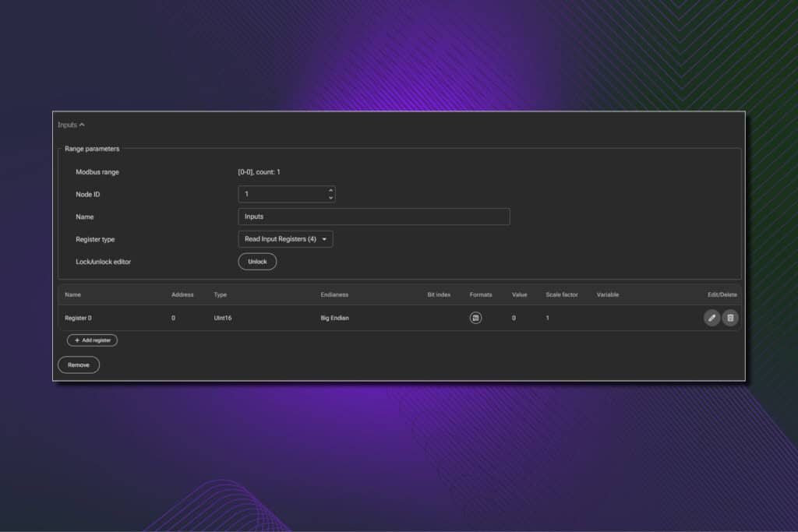This screenshot has width=798, height=532.
Task: Click the Endianess column header
Action: pos(334,294)
